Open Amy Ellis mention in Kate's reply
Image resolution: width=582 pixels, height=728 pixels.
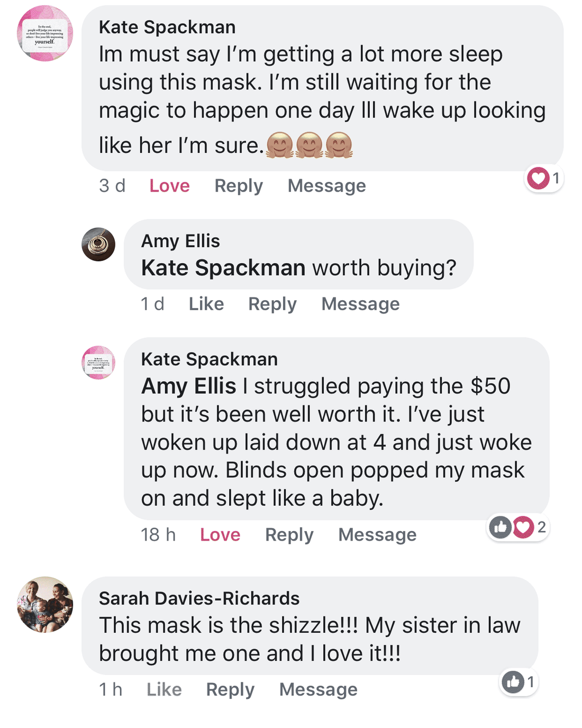click(x=188, y=386)
